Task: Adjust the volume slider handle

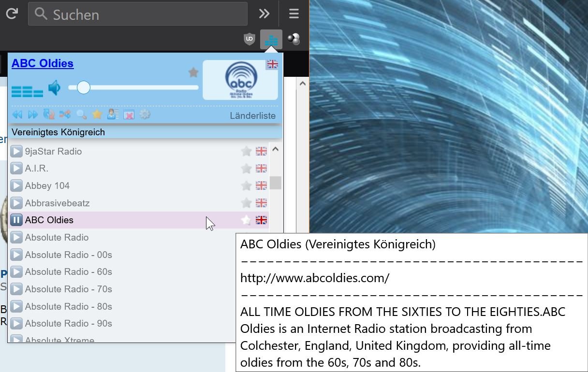Action: click(x=84, y=87)
